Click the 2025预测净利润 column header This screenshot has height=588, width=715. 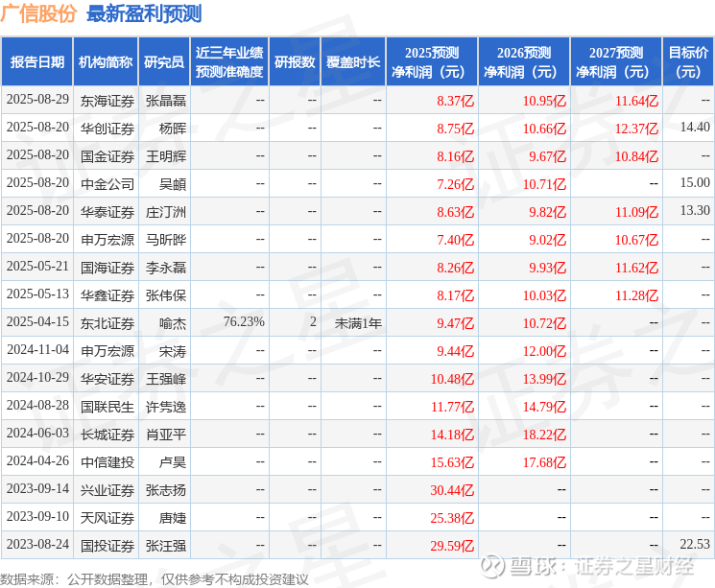point(432,62)
